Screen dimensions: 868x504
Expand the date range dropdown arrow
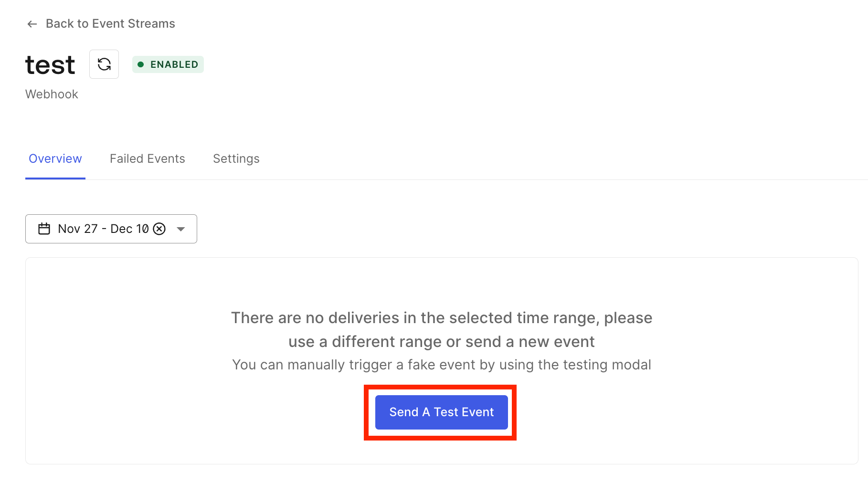tap(181, 229)
